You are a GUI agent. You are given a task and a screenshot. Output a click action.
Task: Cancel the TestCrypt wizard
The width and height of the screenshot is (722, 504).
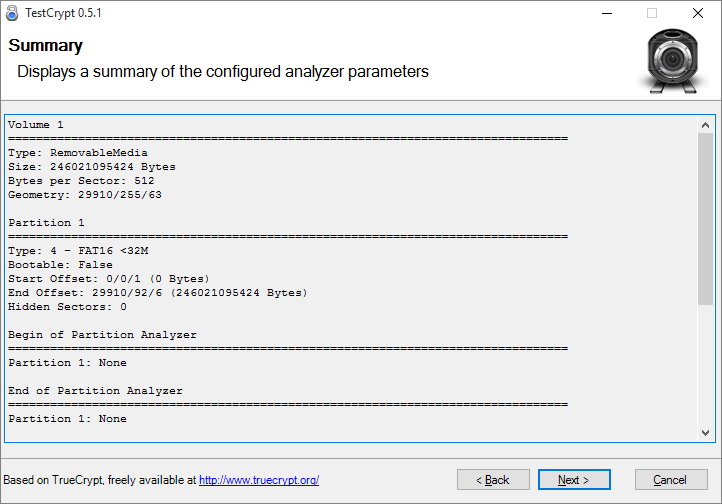coord(671,480)
